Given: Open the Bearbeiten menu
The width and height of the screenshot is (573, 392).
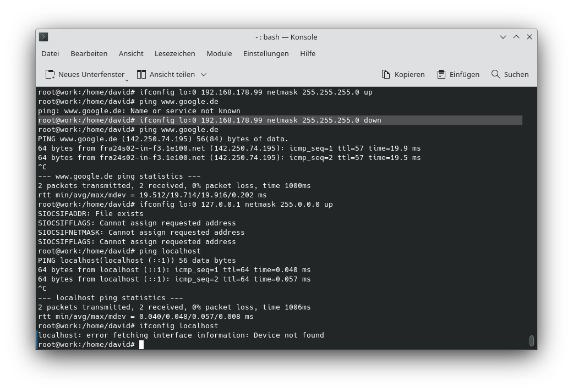Looking at the screenshot, I should pyautogui.click(x=89, y=53).
